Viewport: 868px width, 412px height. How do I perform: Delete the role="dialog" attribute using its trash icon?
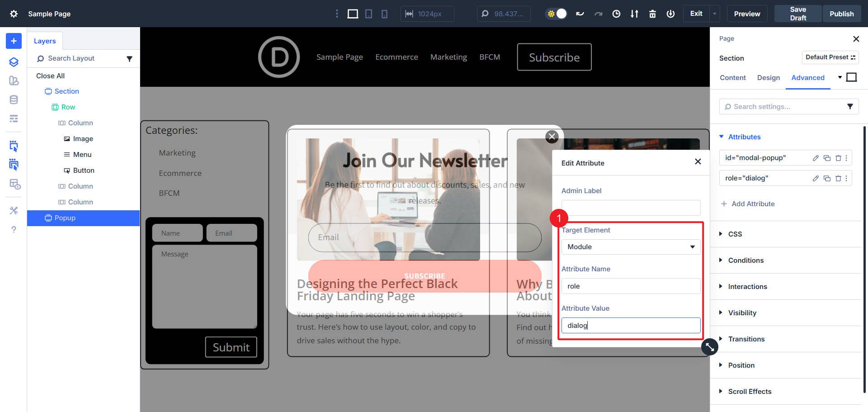coord(837,178)
